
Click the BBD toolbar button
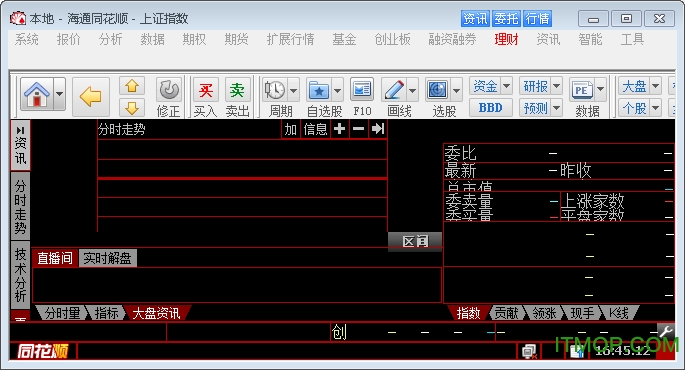coord(491,107)
